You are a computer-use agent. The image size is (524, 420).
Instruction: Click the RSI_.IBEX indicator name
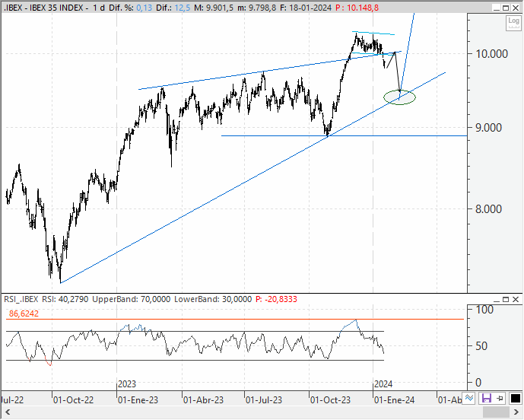21,299
